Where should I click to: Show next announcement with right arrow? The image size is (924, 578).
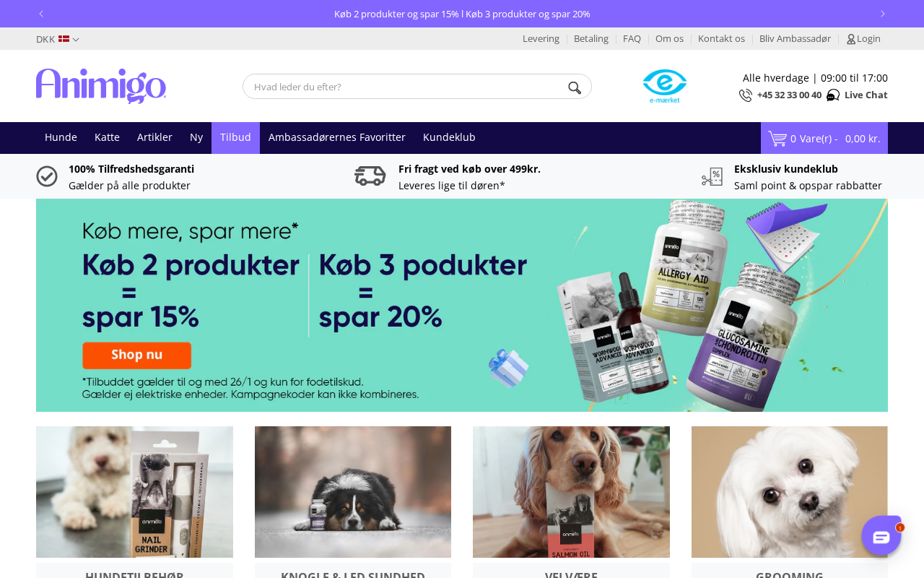pos(882,14)
